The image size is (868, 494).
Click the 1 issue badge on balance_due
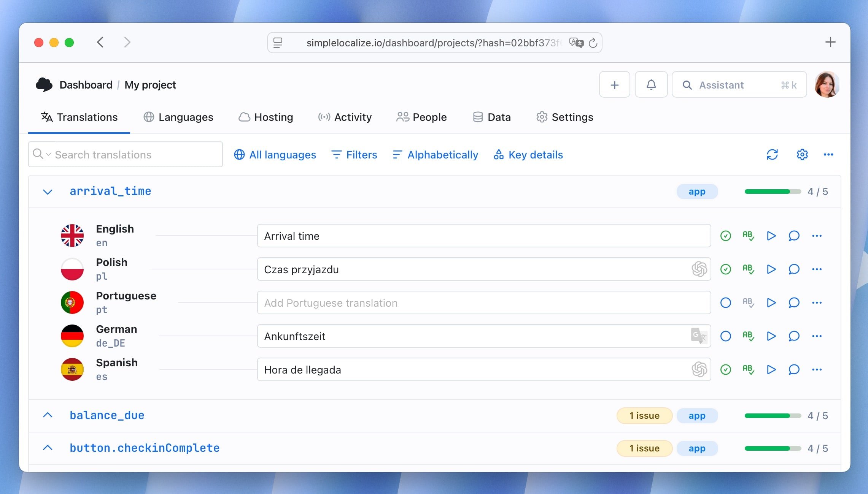[644, 415]
